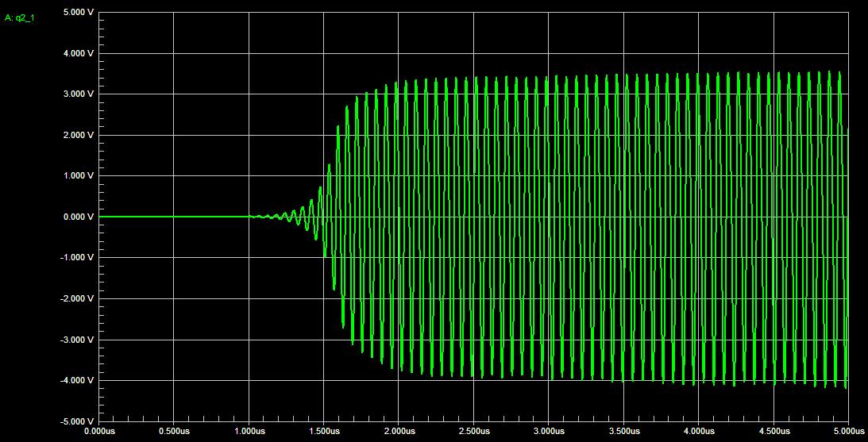
Task: Click the 3.000 V y-axis label
Action: point(79,94)
